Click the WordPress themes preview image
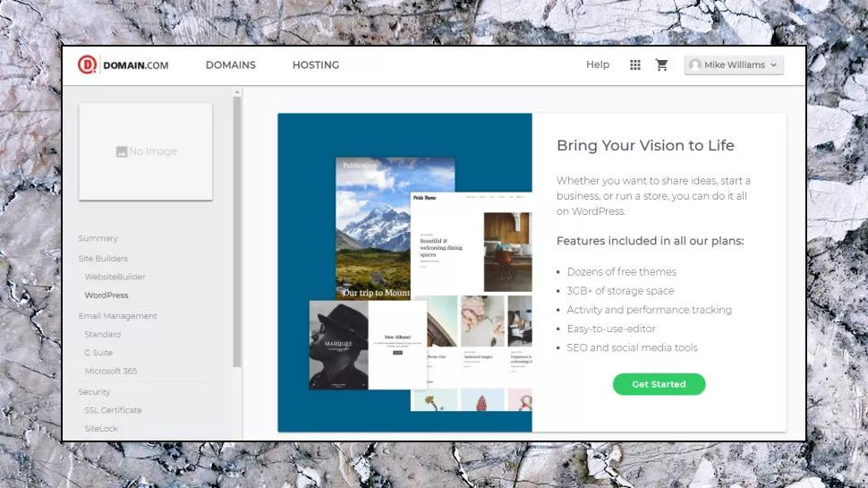 point(404,272)
